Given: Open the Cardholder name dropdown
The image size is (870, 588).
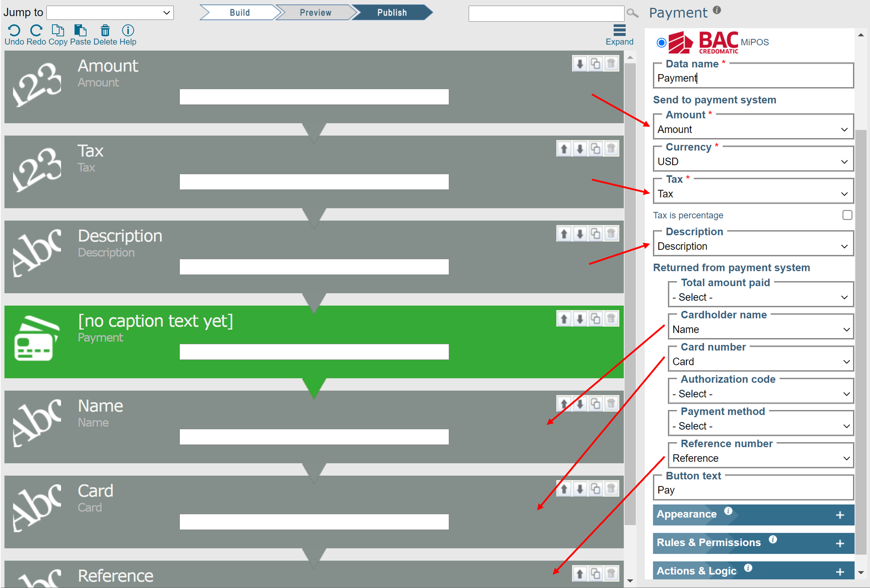Looking at the screenshot, I should click(761, 329).
